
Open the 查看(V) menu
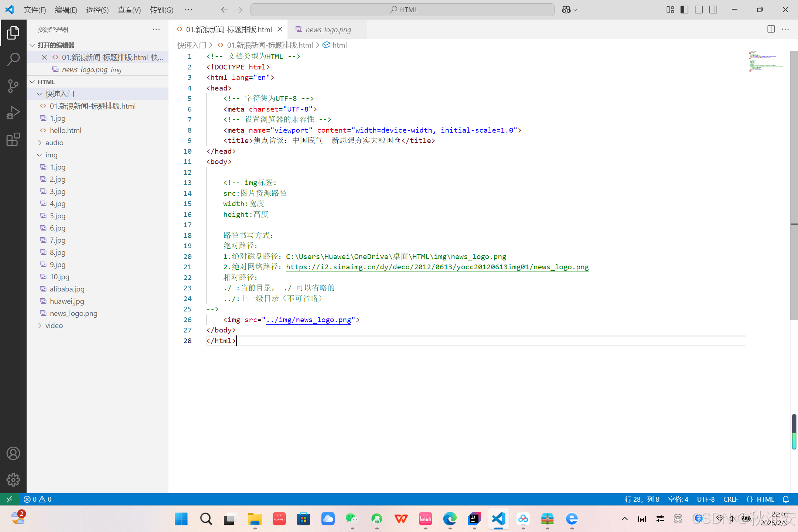tap(129, 10)
